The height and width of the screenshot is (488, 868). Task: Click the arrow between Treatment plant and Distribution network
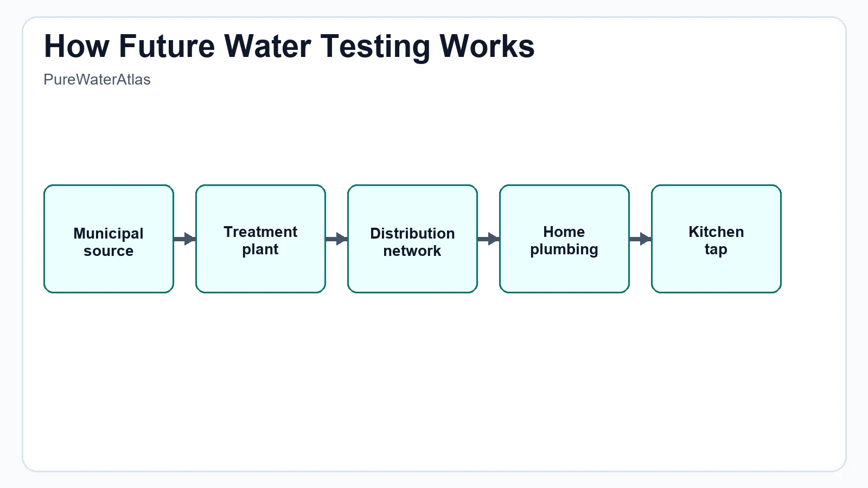[x=336, y=239]
